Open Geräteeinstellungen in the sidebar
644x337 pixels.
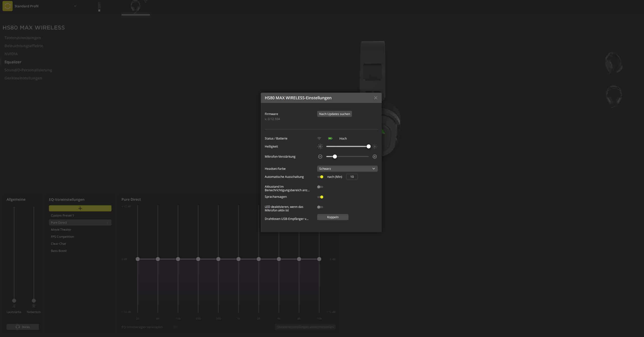[x=23, y=78]
